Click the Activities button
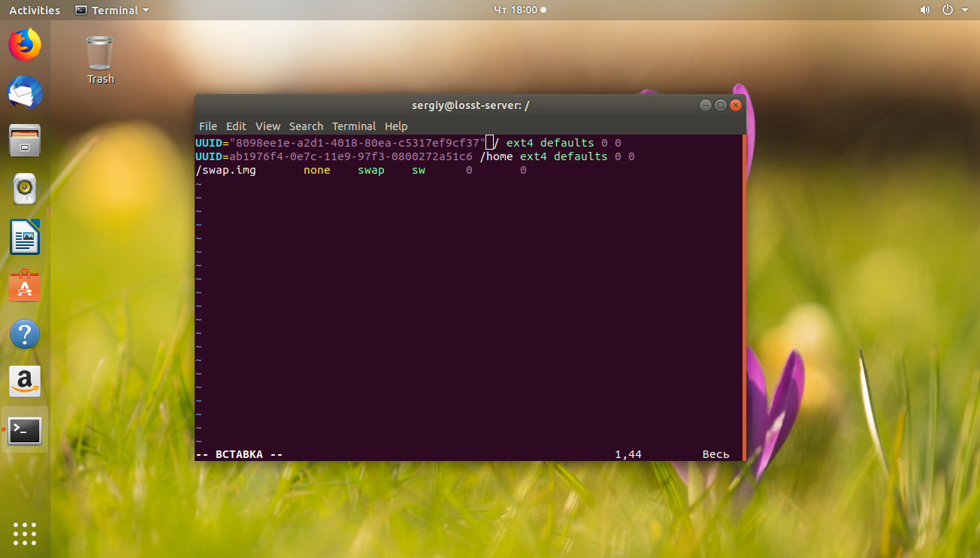The height and width of the screenshot is (558, 980). (35, 11)
